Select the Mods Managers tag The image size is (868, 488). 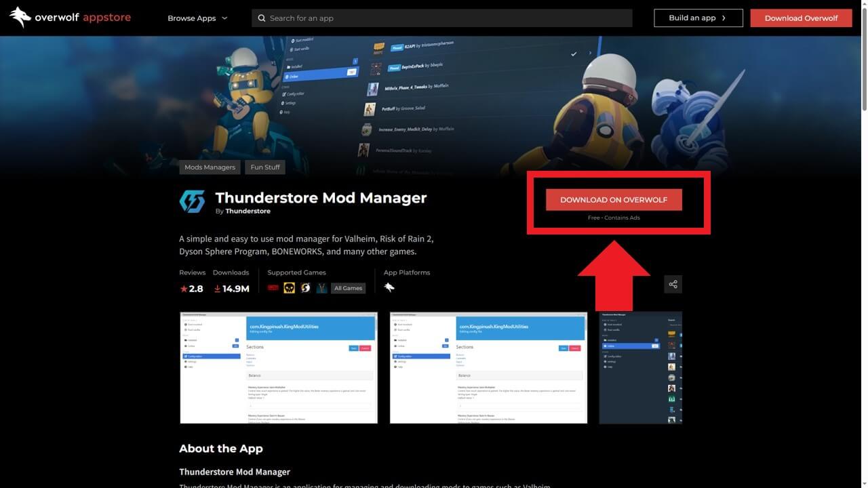coord(210,167)
